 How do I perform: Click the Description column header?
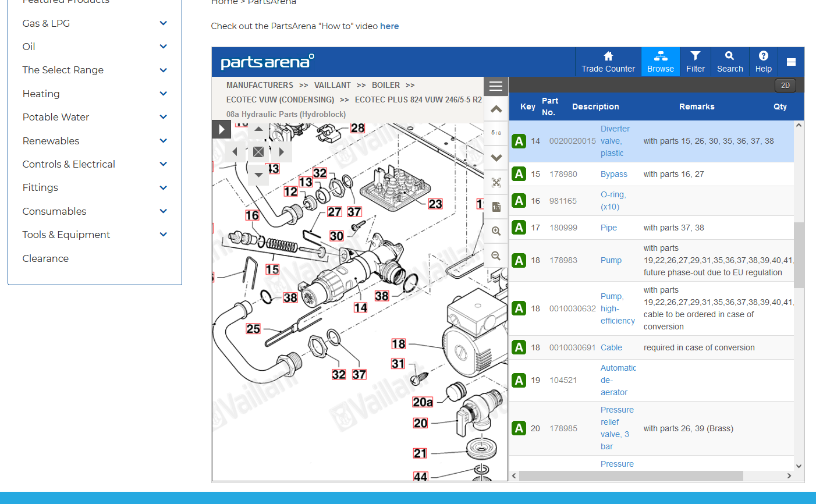click(595, 107)
